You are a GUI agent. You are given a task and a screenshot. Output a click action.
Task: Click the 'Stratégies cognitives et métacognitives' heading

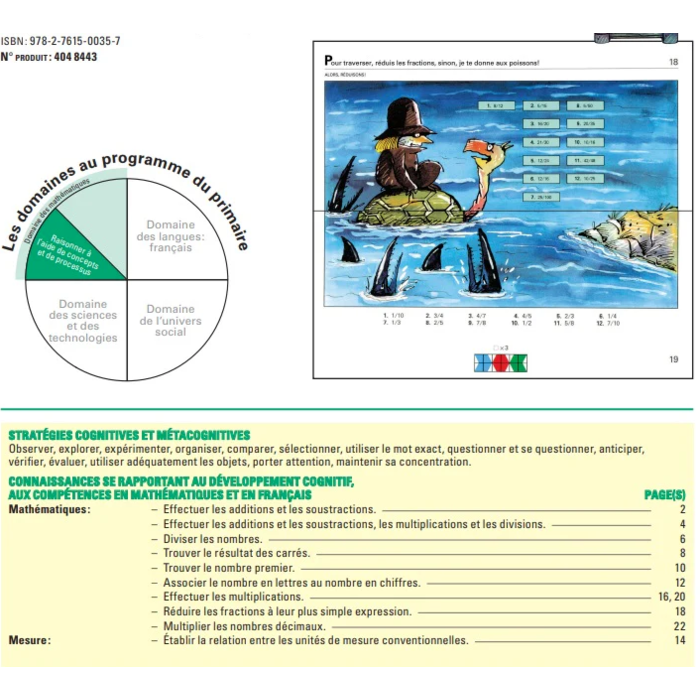pyautogui.click(x=129, y=435)
